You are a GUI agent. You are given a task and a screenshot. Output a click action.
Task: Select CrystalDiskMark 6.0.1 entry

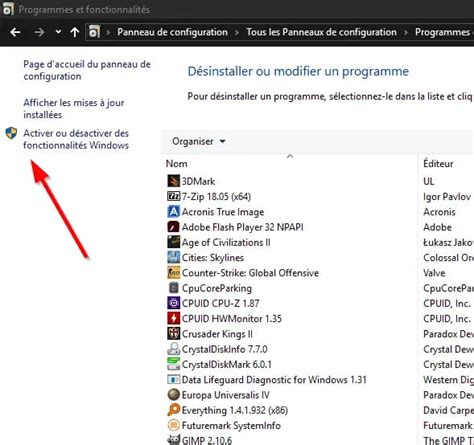point(227,365)
